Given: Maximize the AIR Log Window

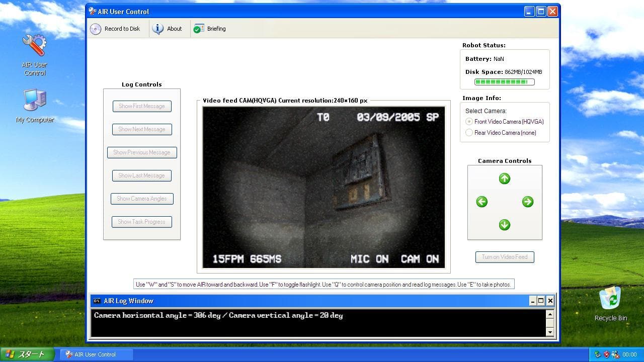Looking at the screenshot, I should click(x=541, y=301).
